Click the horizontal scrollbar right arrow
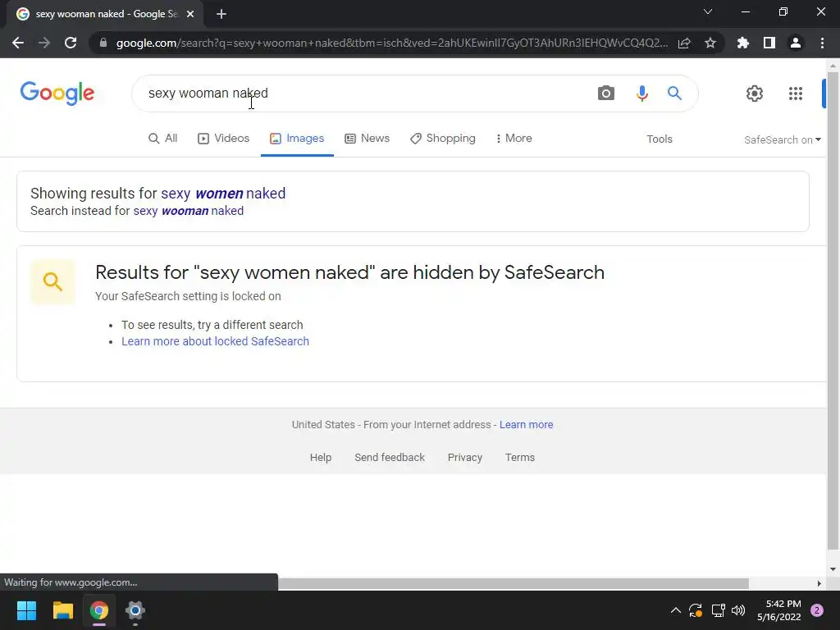Image resolution: width=840 pixels, height=630 pixels. [x=819, y=583]
